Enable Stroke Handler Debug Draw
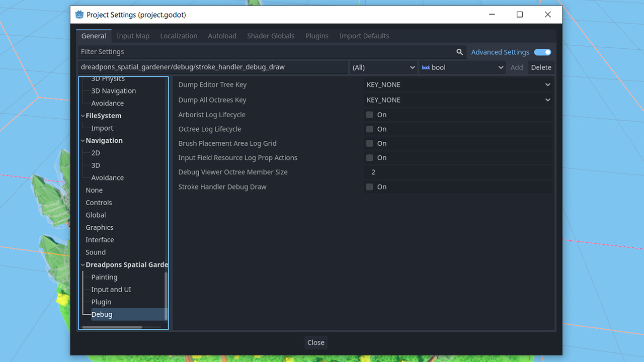The image size is (644, 362). (x=369, y=187)
